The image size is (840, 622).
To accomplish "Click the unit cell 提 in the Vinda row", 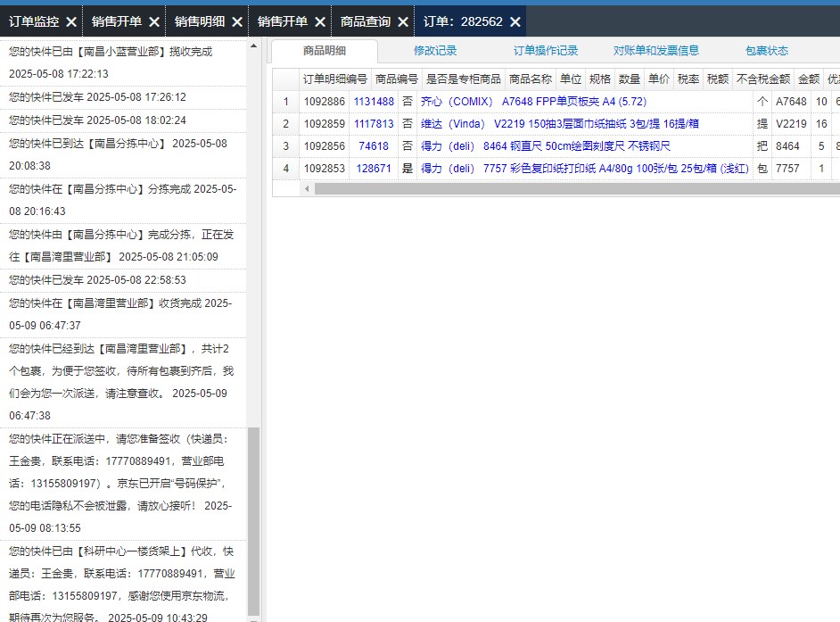I will pyautogui.click(x=762, y=124).
